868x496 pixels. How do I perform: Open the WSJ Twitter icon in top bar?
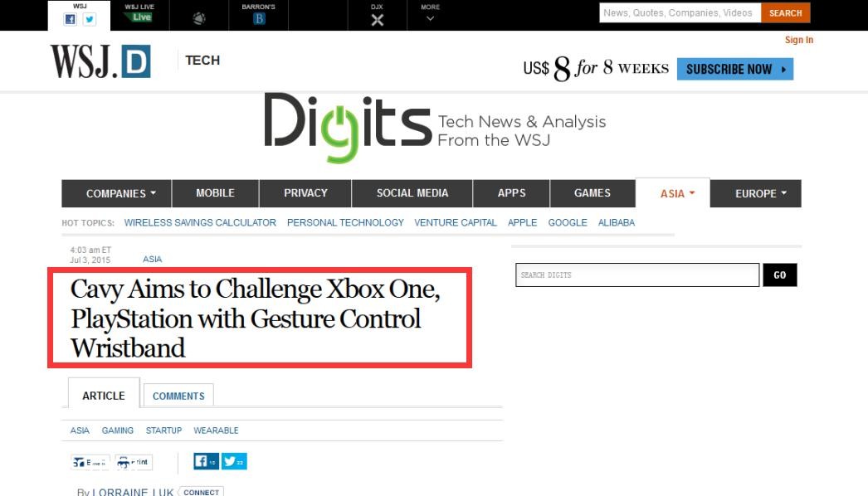coord(89,19)
